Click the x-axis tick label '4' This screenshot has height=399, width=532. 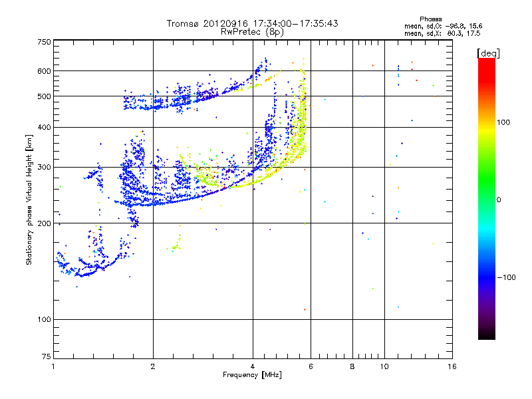[x=253, y=366]
